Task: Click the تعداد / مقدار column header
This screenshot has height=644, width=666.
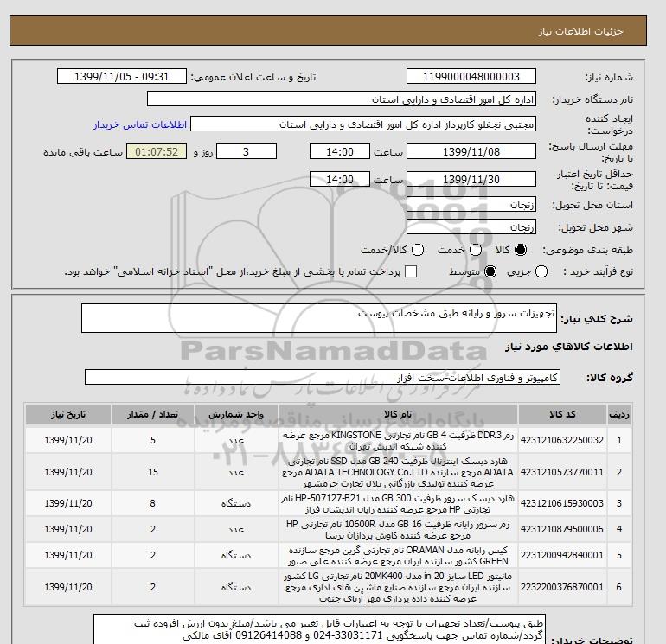Action: coord(153,414)
